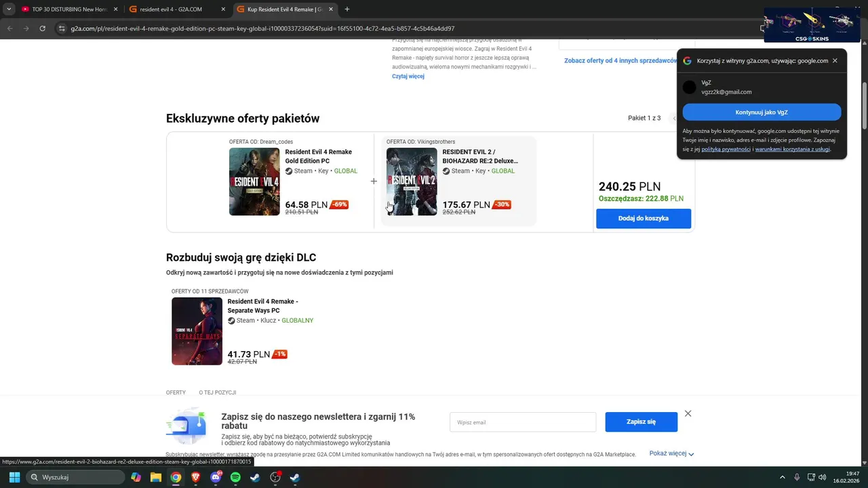Image resolution: width=868 pixels, height=488 pixels.
Task: Select the VgZ Google account avatar
Action: point(690,87)
